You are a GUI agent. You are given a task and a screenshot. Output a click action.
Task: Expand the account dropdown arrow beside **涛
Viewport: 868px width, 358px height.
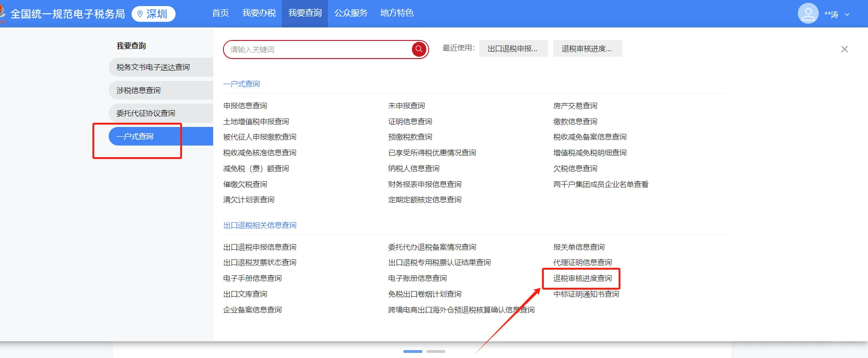pyautogui.click(x=847, y=14)
